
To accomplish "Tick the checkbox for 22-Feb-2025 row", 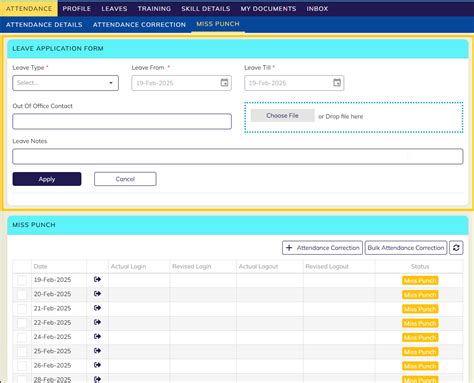I will [22, 323].
